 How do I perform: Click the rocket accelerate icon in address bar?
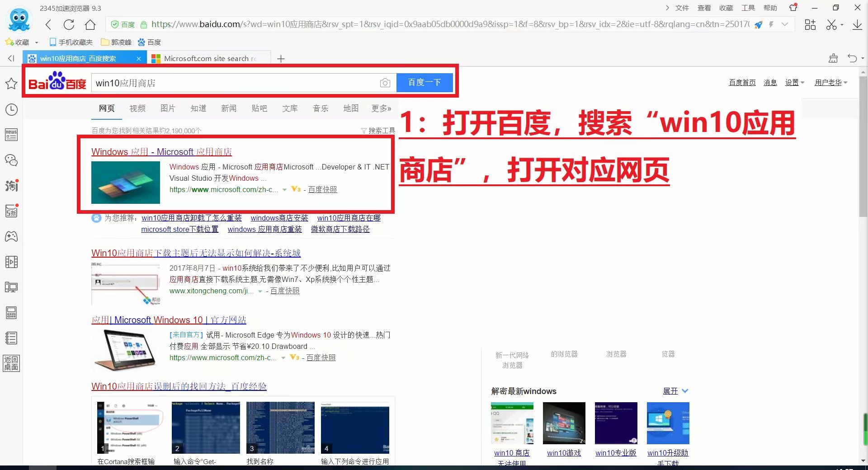pos(759,25)
